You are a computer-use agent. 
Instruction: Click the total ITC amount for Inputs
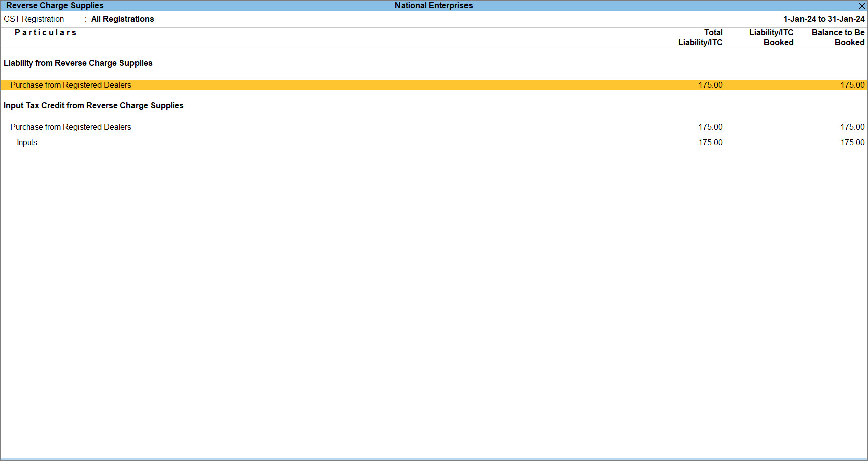[710, 143]
